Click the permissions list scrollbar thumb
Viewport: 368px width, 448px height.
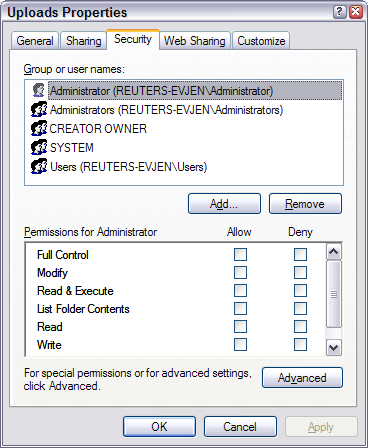click(x=334, y=294)
